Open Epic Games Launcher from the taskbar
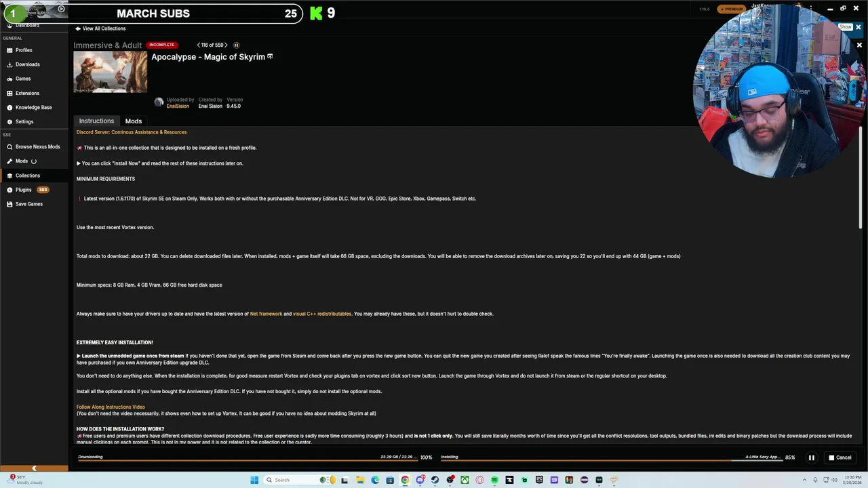 pos(538,480)
